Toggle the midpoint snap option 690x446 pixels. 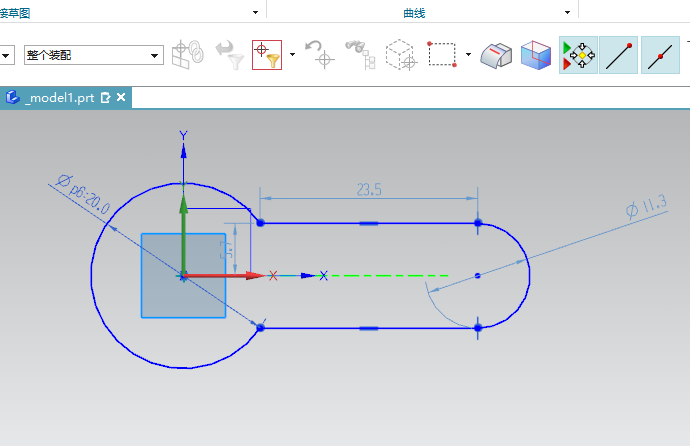click(661, 55)
